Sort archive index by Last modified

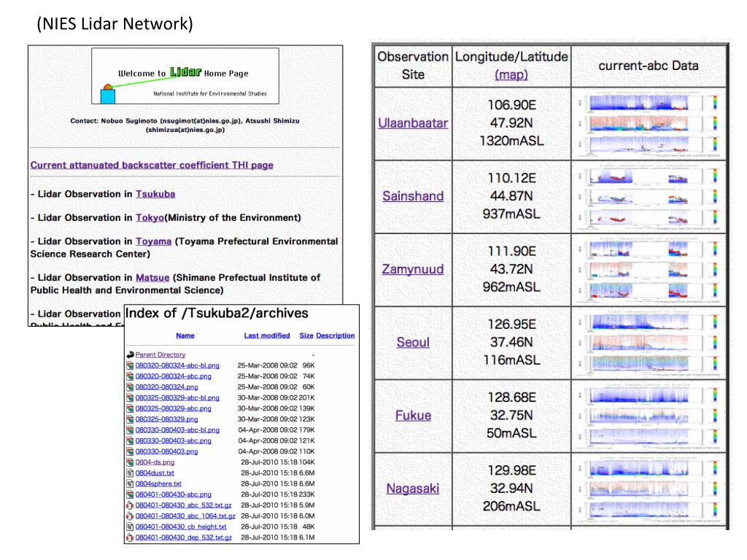coord(267,335)
